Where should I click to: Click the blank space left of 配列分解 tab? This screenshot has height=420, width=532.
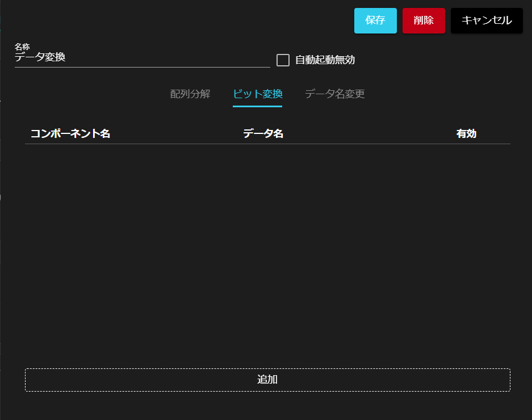(x=91, y=94)
